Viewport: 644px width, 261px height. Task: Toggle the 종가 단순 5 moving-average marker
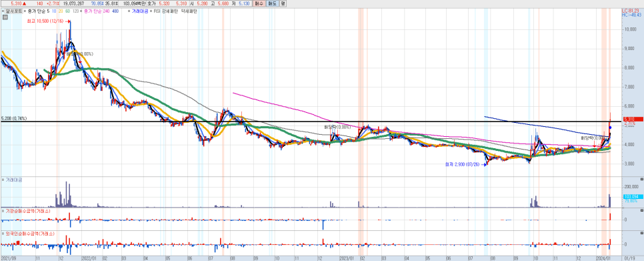point(25,11)
